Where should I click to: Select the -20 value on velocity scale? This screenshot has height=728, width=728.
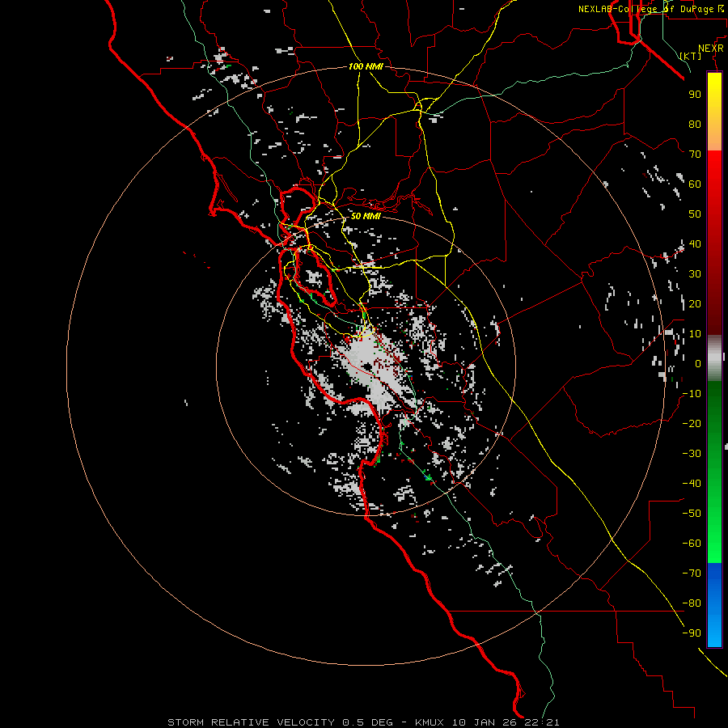(x=692, y=424)
